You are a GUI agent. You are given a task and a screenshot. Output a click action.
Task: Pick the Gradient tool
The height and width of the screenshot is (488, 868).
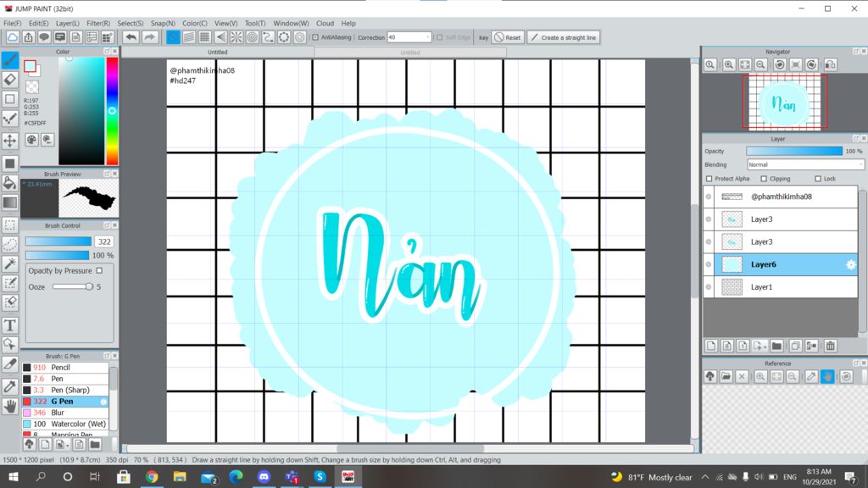click(10, 202)
